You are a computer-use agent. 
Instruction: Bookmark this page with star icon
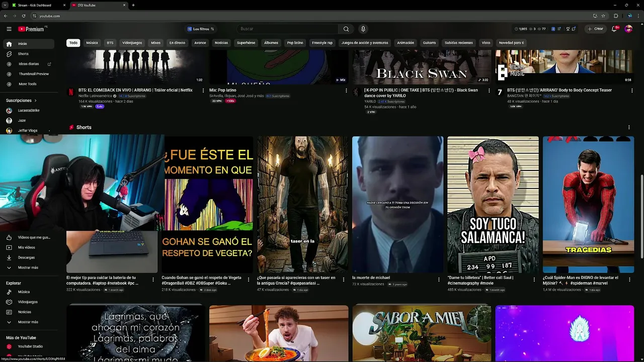click(603, 16)
